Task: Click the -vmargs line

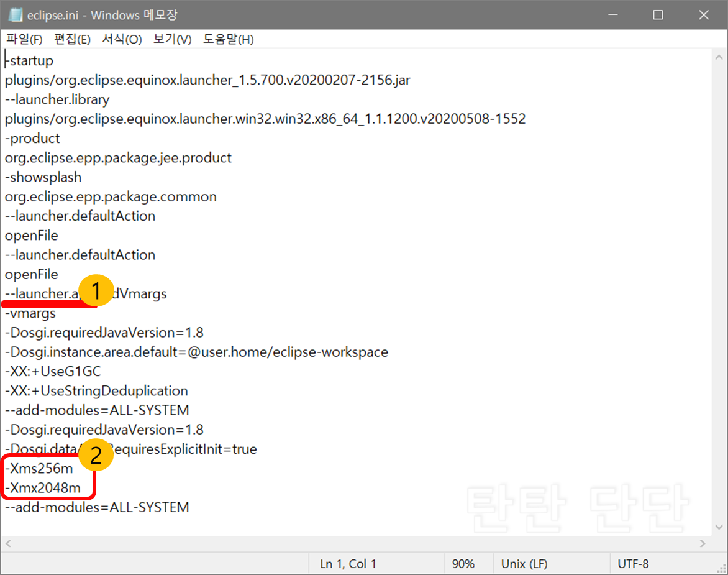Action: (30, 313)
